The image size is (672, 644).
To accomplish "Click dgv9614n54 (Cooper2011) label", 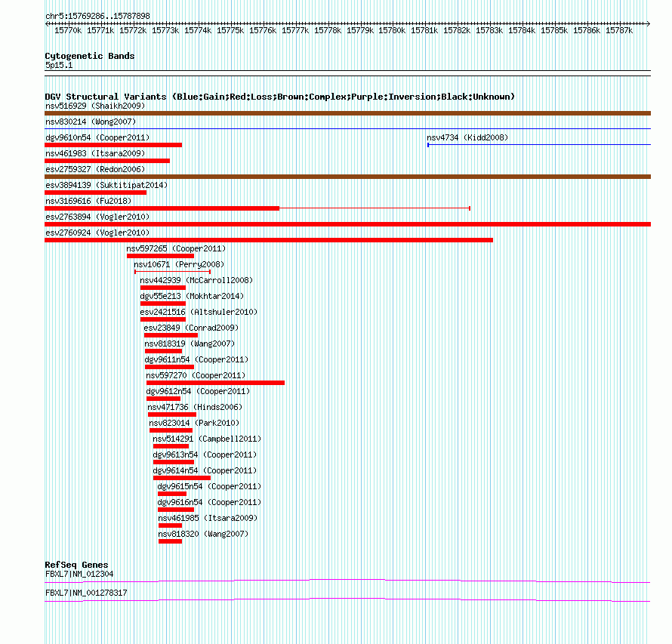I will coord(205,470).
